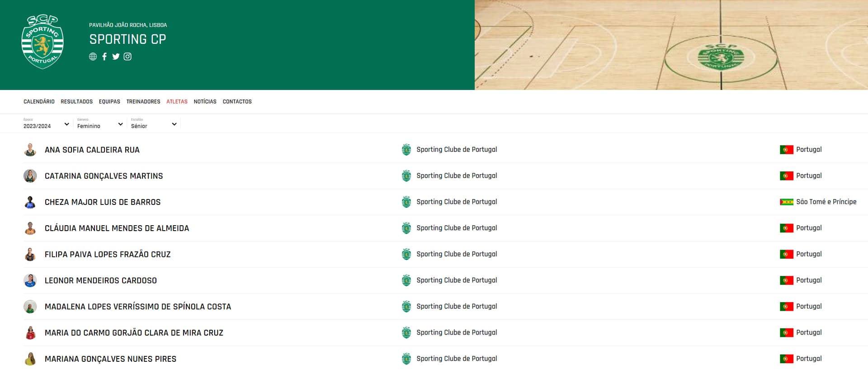
Task: Open the Twitter icon in header
Action: 116,57
